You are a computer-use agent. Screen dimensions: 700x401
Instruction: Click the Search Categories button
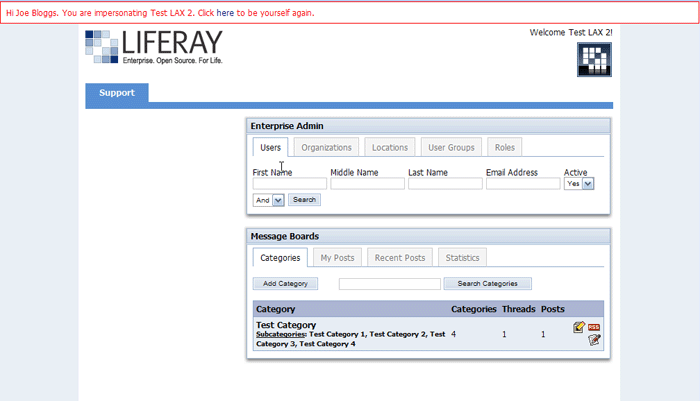pyautogui.click(x=488, y=284)
